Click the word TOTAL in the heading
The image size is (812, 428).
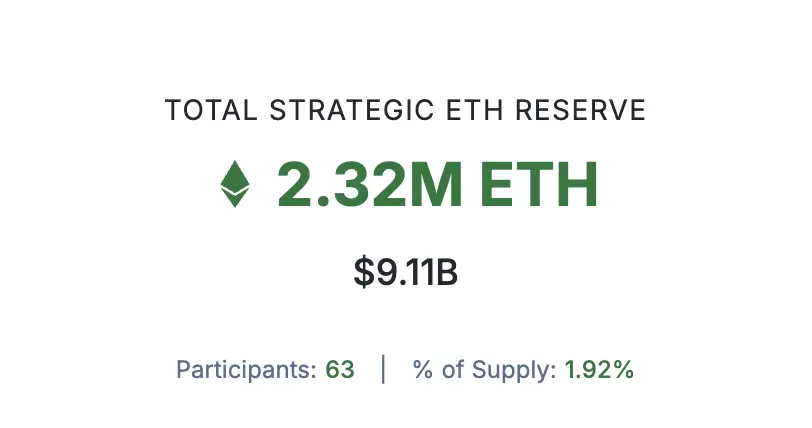pyautogui.click(x=211, y=110)
